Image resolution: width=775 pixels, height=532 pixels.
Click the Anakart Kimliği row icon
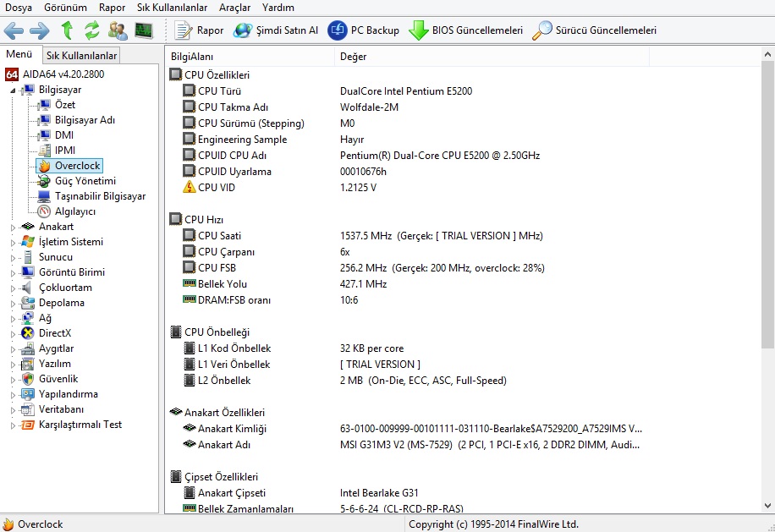pos(189,428)
